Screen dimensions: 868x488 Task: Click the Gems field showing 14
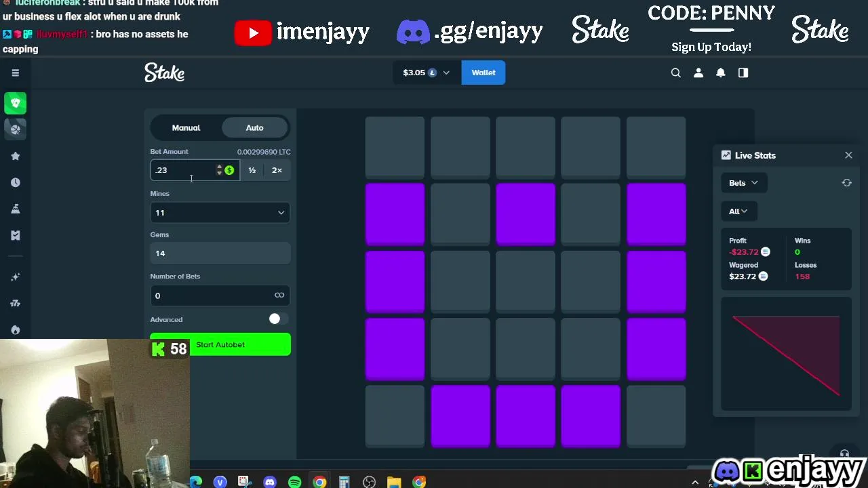pos(220,253)
